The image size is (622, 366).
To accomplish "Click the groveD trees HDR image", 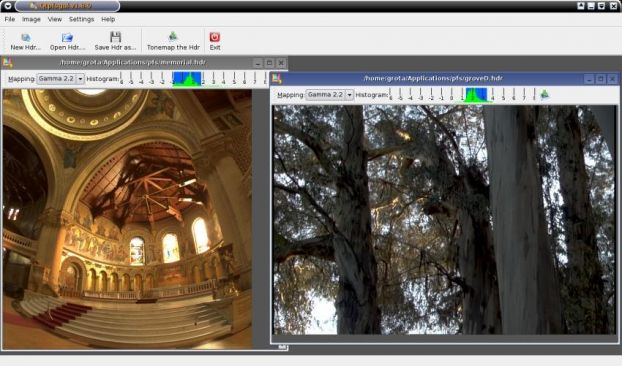I will tap(444, 220).
